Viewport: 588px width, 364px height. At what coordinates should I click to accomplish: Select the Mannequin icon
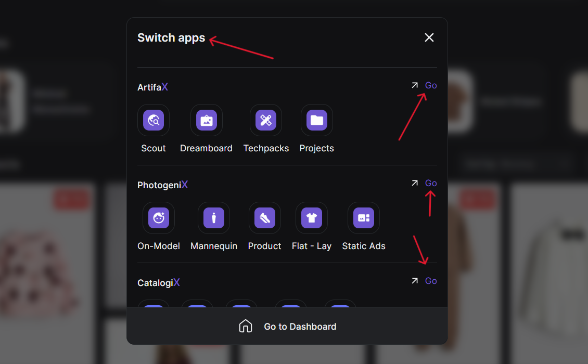point(214,218)
